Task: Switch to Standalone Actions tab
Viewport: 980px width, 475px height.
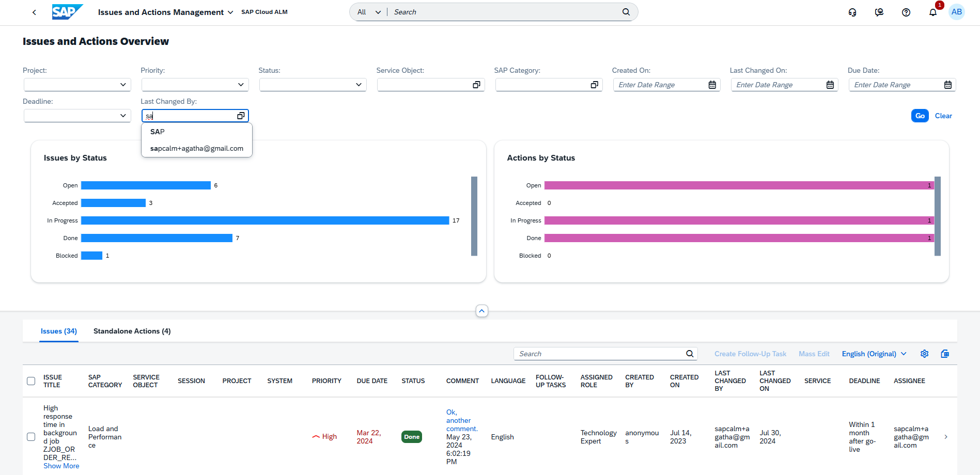Action: click(132, 331)
